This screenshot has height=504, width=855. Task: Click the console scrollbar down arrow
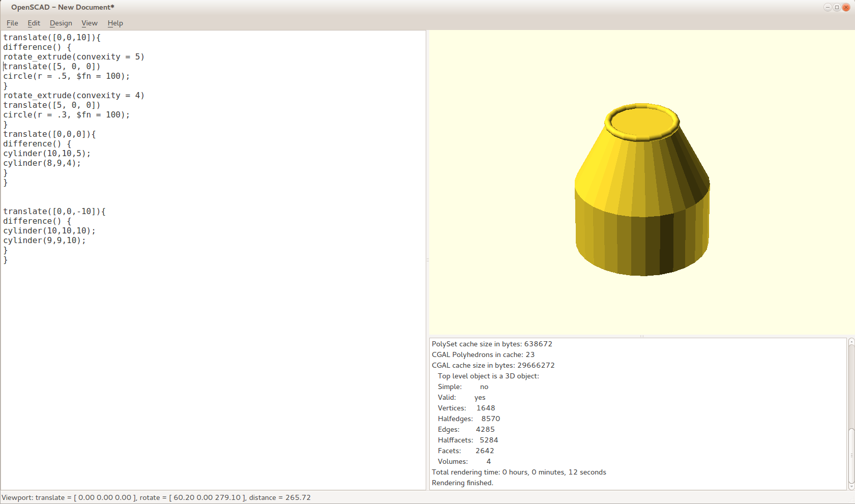pyautogui.click(x=851, y=487)
